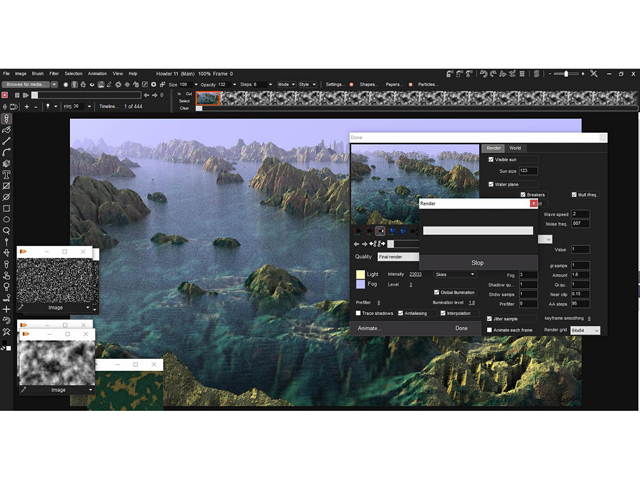Image resolution: width=640 pixels, height=480 pixels.
Task: Open the Mode dropdown in toolbar
Action: pos(285,84)
